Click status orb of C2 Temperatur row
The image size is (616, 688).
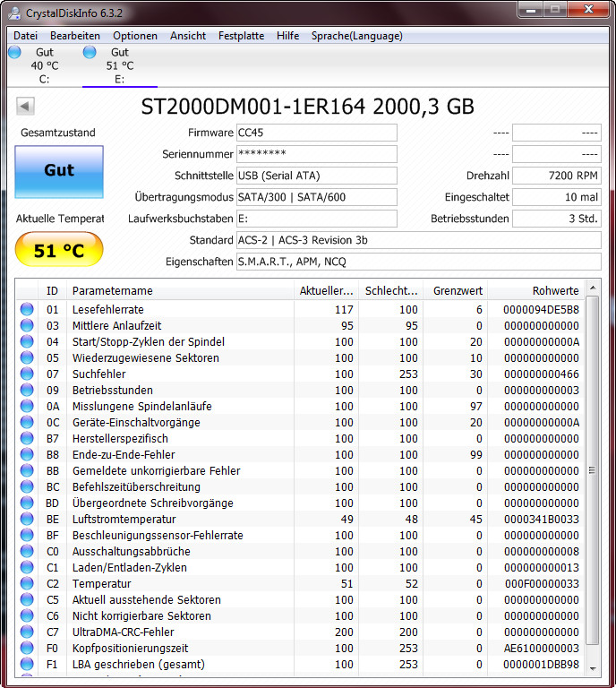[27, 583]
